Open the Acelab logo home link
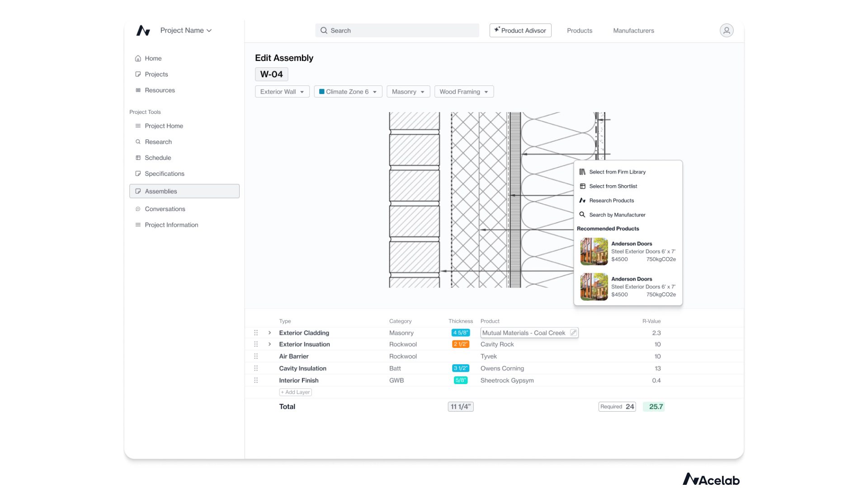 pyautogui.click(x=711, y=479)
